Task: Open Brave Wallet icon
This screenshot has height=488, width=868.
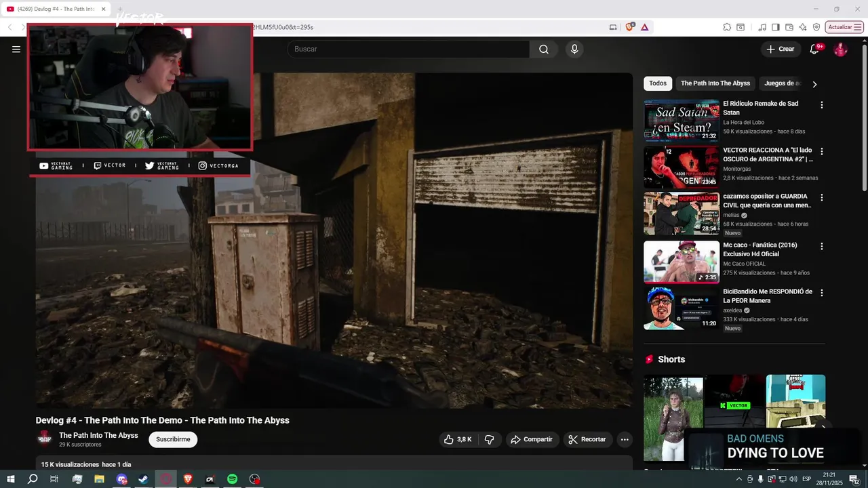Action: pos(789,27)
